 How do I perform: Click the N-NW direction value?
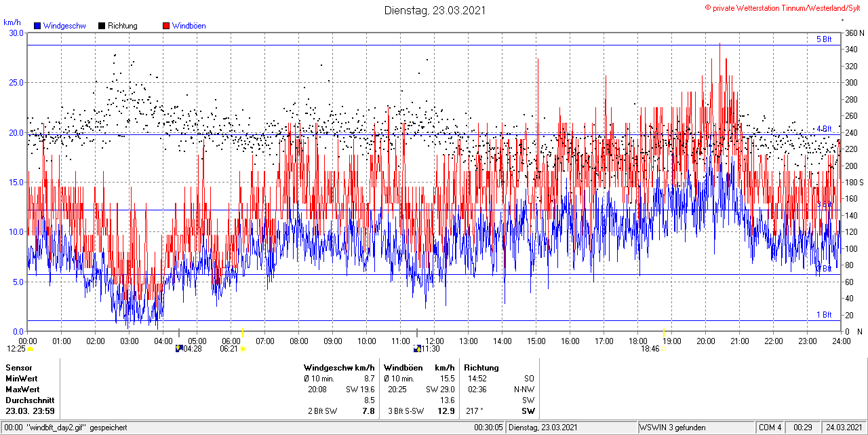[524, 390]
